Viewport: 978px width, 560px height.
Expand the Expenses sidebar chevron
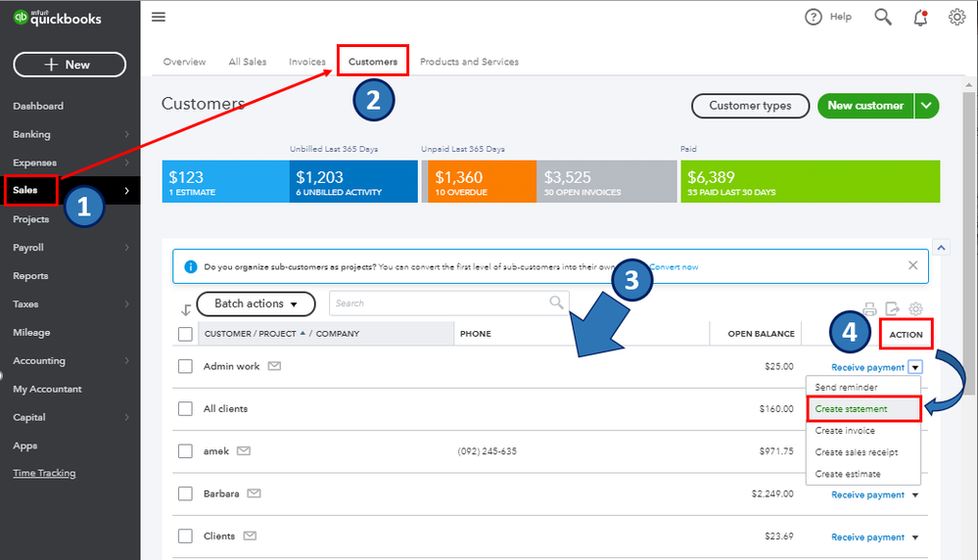coord(126,163)
